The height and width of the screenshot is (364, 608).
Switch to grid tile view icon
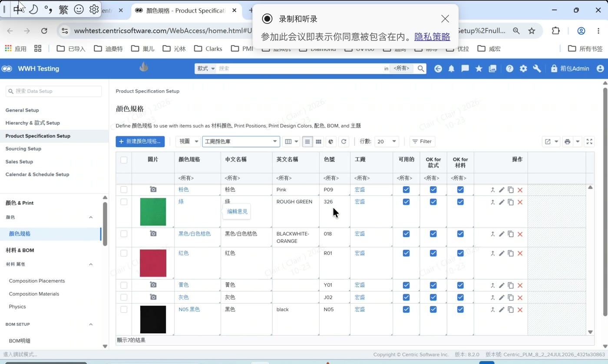pos(319,141)
